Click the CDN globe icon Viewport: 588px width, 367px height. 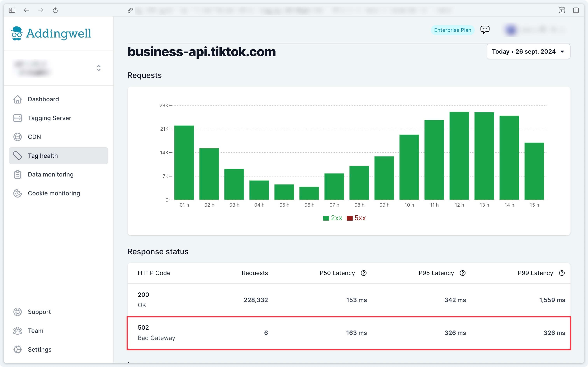click(17, 137)
